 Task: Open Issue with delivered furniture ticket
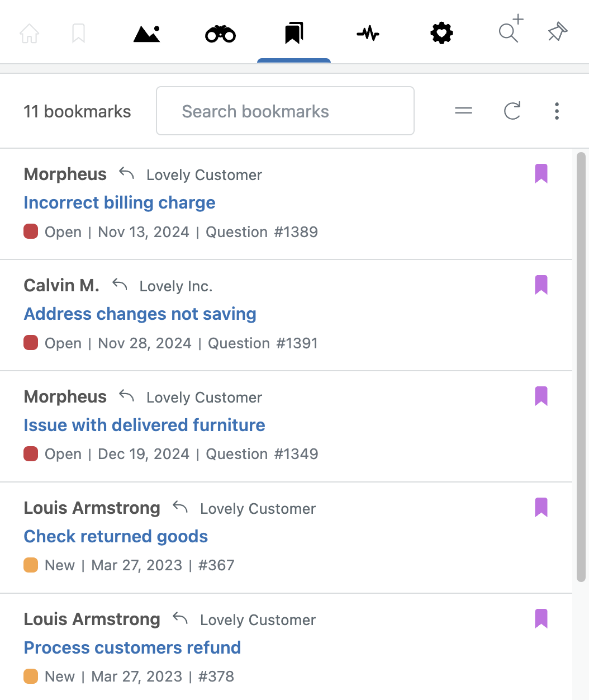coord(144,425)
